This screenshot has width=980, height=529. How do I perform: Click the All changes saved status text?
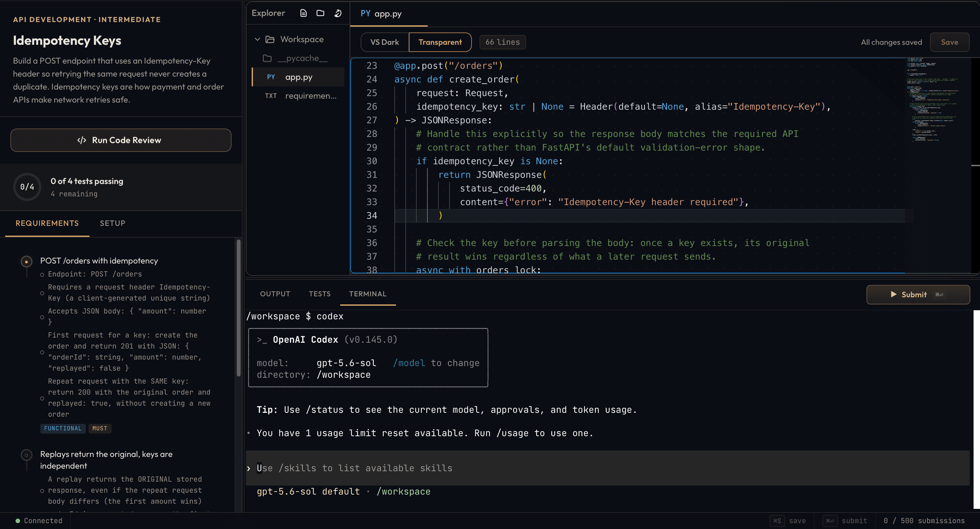click(891, 42)
